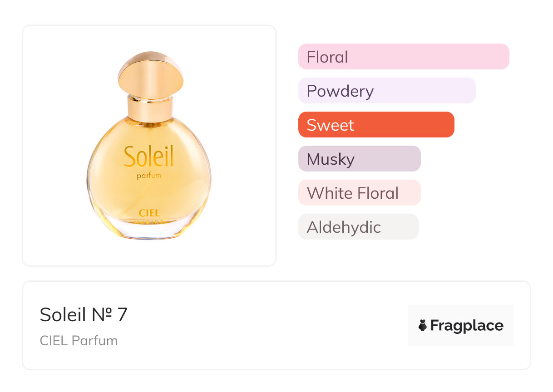Click the small parfum text on bottle
This screenshot has height=392, width=553.
(149, 176)
